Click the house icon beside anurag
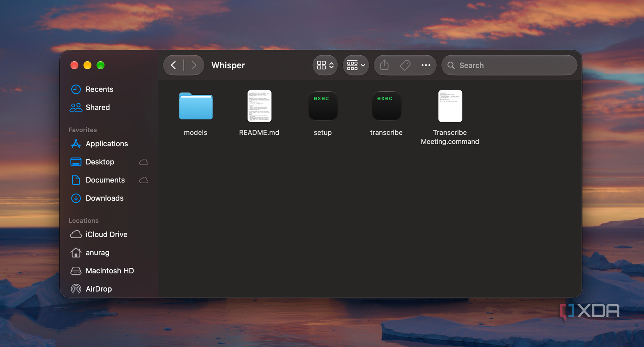Image resolution: width=644 pixels, height=347 pixels. (76, 253)
